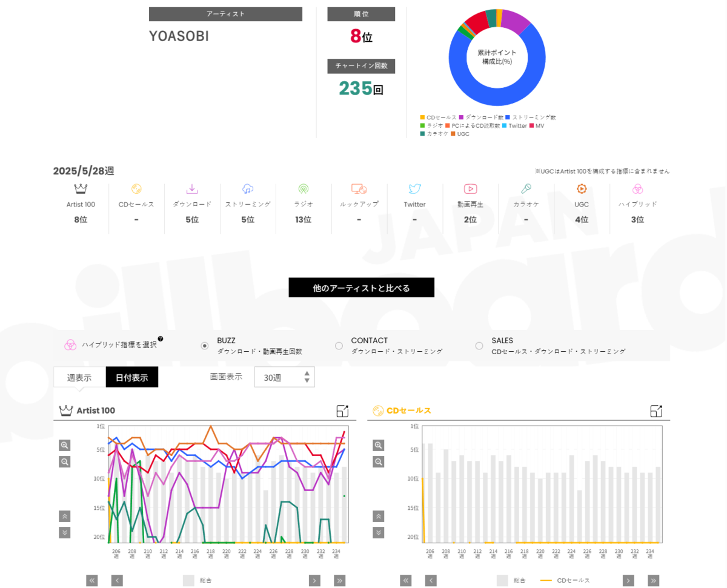Go to previous week under Artist 100 chart
Screen dimensions: 727x588
pos(117,581)
